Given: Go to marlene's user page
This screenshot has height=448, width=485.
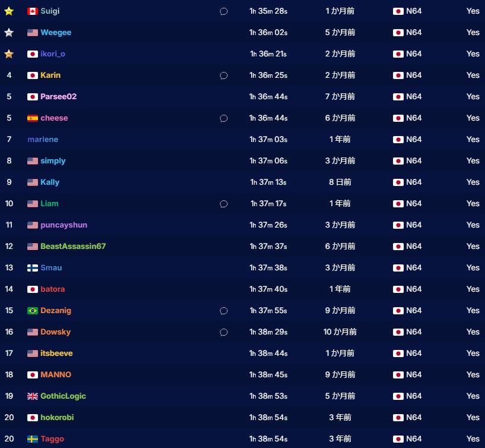Looking at the screenshot, I should point(43,140).
